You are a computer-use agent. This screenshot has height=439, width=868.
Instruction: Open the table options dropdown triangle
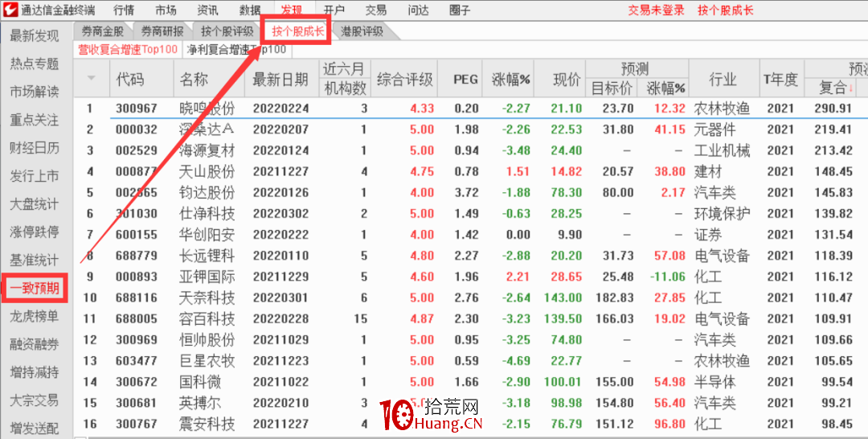[x=92, y=77]
